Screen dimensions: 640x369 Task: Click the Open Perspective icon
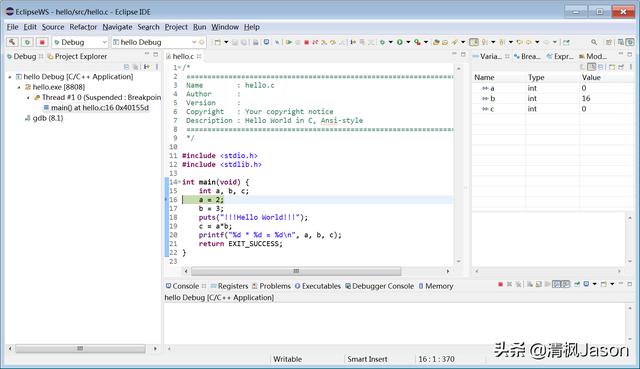609,42
